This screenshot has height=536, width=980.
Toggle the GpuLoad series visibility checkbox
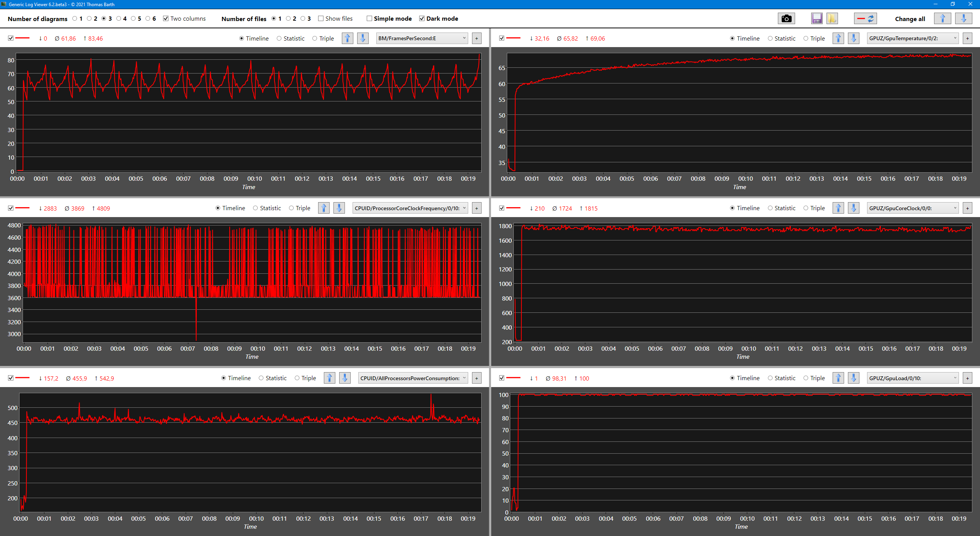(501, 378)
